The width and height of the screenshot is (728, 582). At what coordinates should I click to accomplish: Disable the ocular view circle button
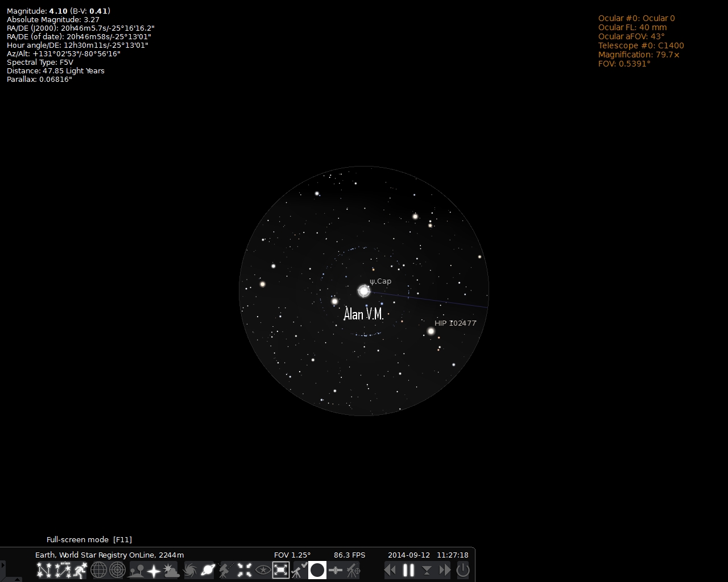pos(317,569)
